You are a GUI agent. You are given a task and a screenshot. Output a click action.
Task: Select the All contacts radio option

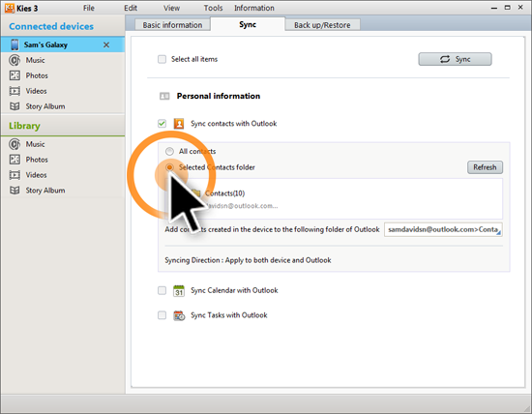[169, 151]
